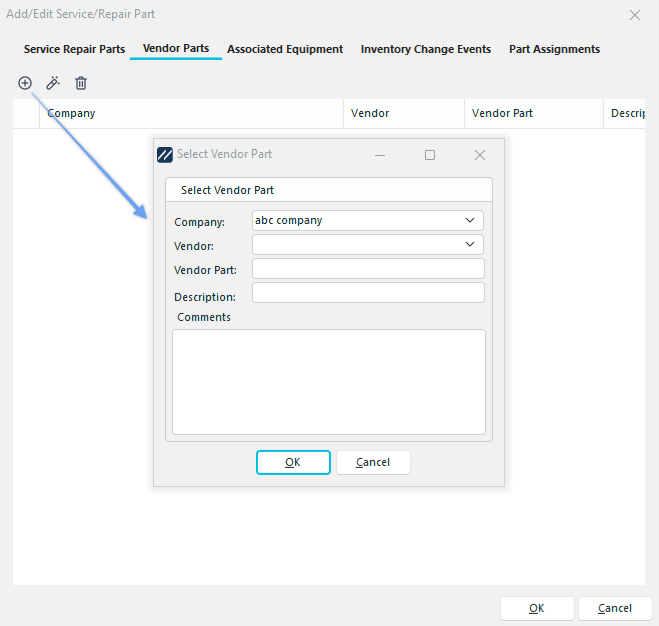Cancel the Select Vendor Part dialog

coord(373,462)
